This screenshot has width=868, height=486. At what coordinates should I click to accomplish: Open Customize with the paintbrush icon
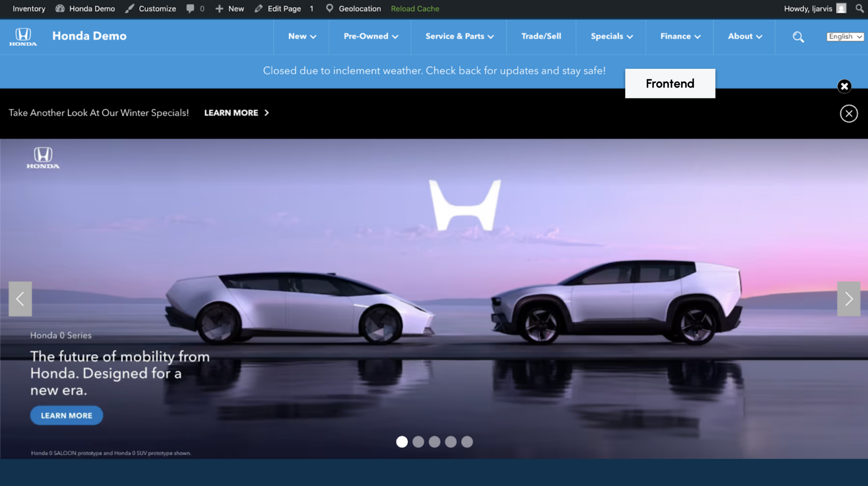tap(150, 8)
